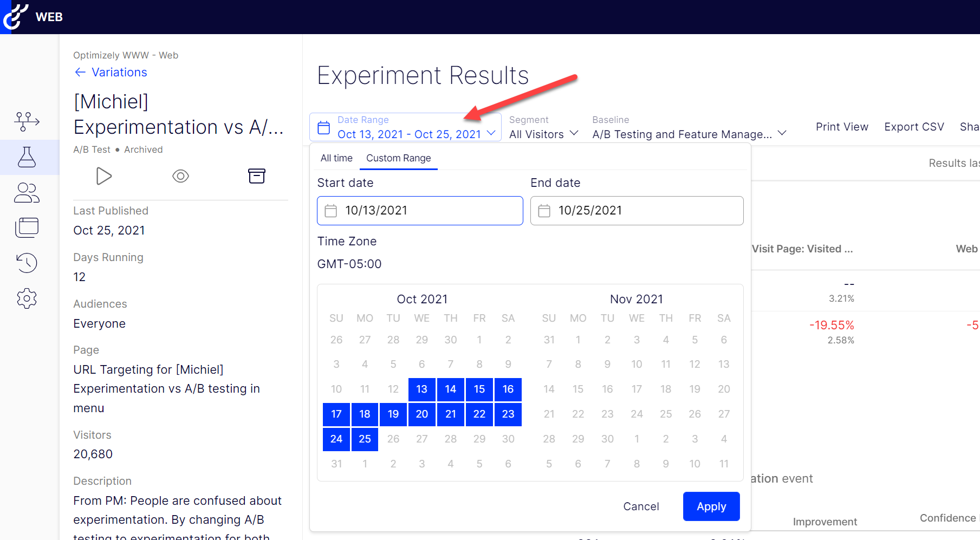
Task: Click the Start date calendar icon
Action: pos(330,211)
